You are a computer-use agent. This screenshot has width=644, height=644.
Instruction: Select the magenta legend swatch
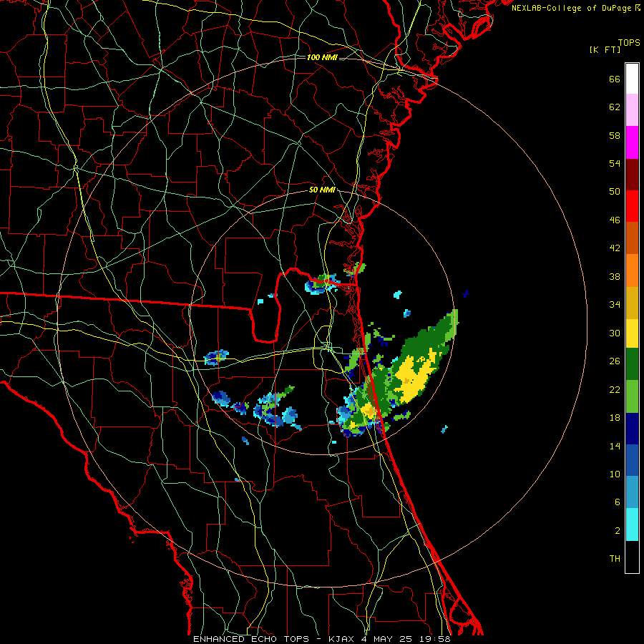coord(632,142)
